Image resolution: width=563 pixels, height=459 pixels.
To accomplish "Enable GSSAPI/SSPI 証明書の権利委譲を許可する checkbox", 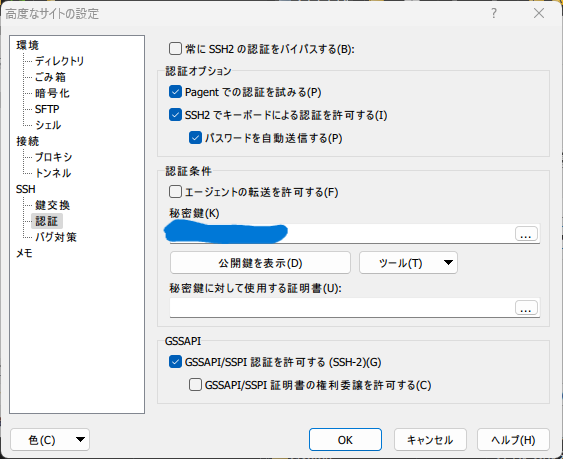I will pyautogui.click(x=195, y=385).
